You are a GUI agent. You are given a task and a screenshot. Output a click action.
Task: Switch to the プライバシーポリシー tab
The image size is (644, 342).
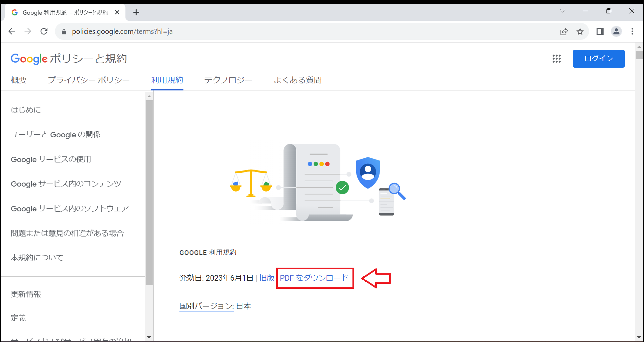coord(88,80)
